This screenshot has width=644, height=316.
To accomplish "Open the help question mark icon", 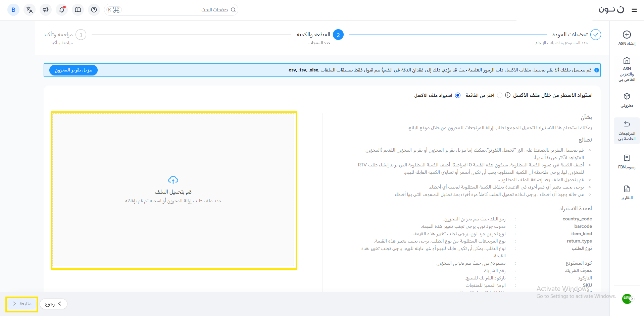I will coord(94,10).
